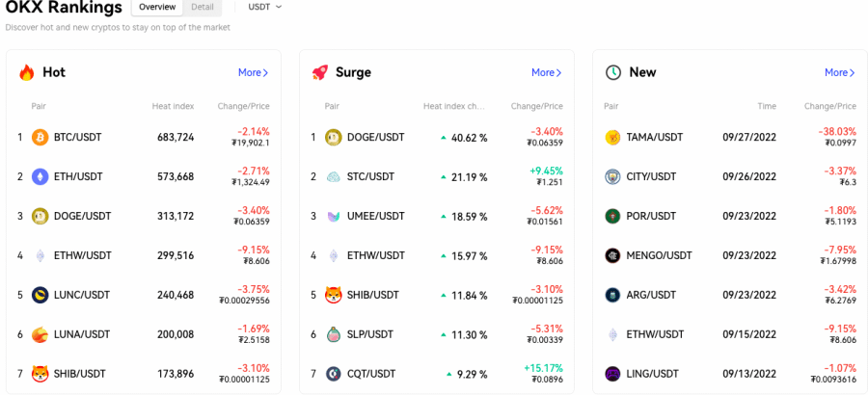Switch to the Detail tab
This screenshot has height=395, width=868.
pos(203,7)
